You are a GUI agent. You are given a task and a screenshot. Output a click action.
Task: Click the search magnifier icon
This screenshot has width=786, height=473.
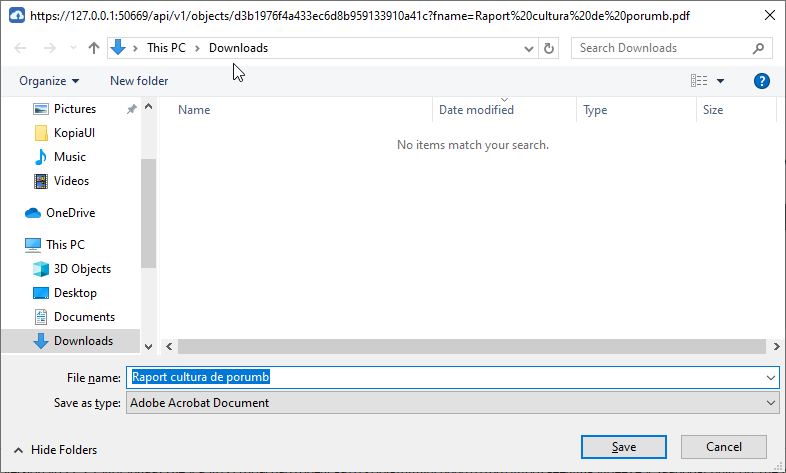point(759,48)
